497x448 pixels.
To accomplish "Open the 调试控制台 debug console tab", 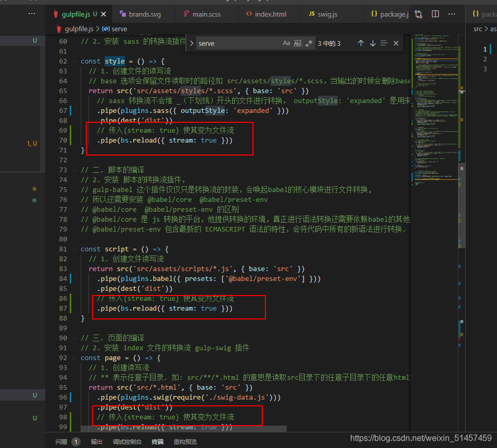I will (127, 442).
